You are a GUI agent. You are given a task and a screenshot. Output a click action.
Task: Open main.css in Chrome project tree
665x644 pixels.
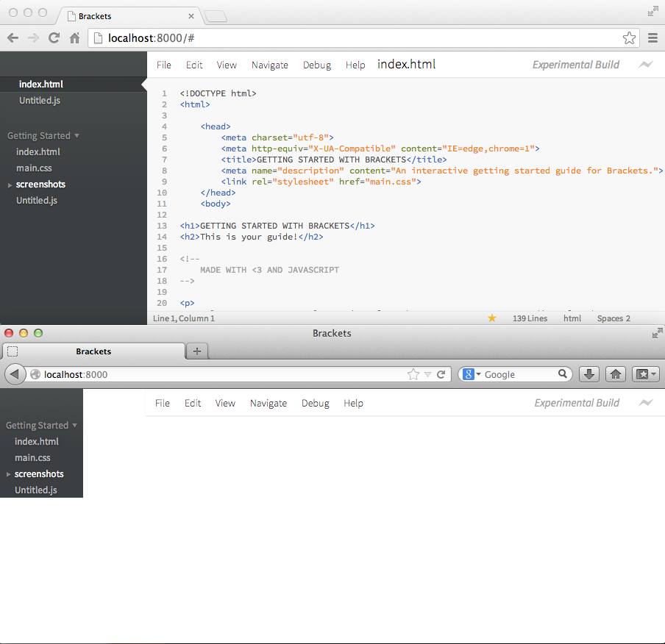pos(34,168)
